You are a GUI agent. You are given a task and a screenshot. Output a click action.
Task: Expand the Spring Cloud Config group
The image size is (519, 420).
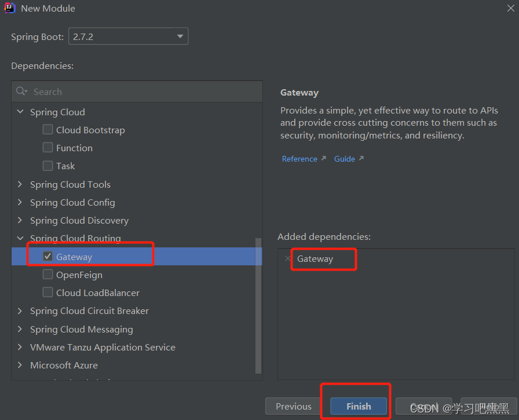tap(20, 202)
